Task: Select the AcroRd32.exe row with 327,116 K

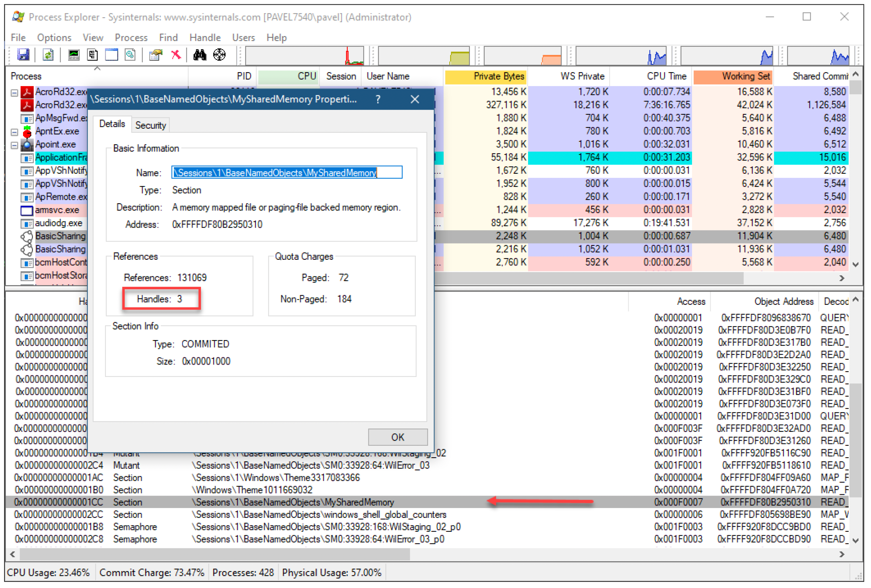Action: pos(427,105)
